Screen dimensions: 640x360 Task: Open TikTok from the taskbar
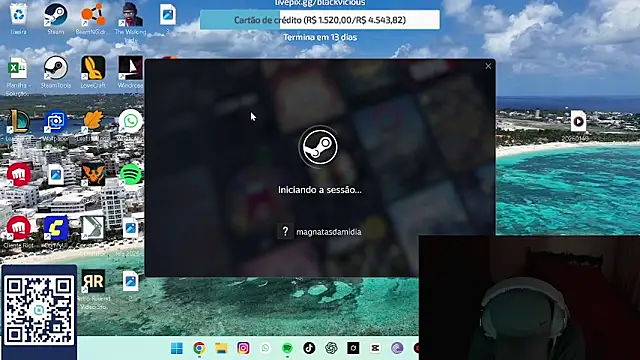point(309,348)
